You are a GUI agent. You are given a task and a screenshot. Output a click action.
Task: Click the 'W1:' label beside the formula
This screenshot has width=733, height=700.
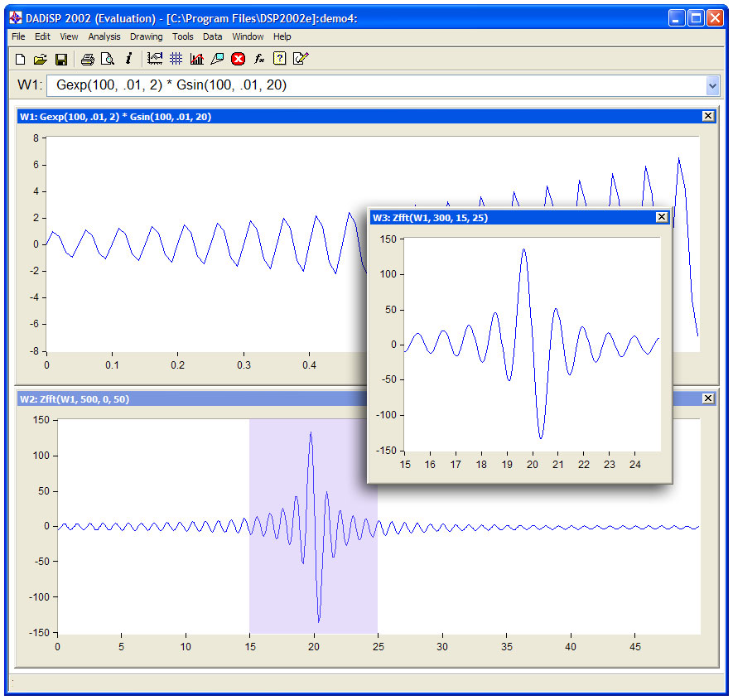coord(30,85)
